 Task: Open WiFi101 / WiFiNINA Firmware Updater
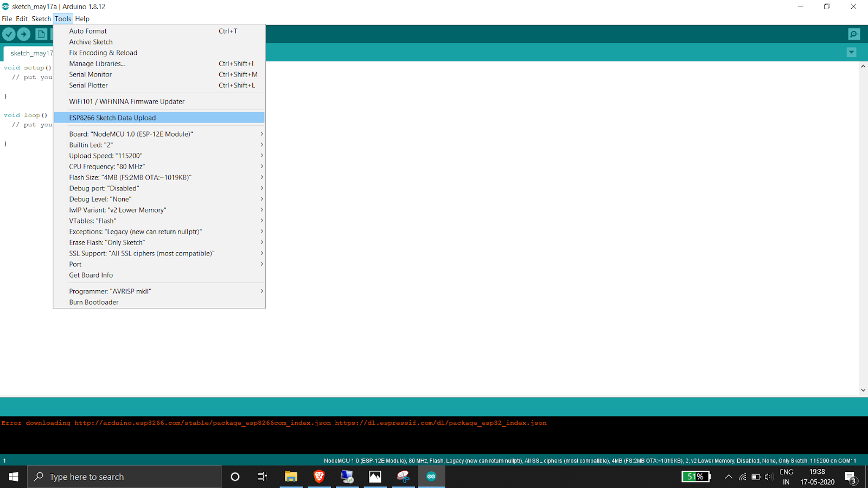click(x=159, y=101)
